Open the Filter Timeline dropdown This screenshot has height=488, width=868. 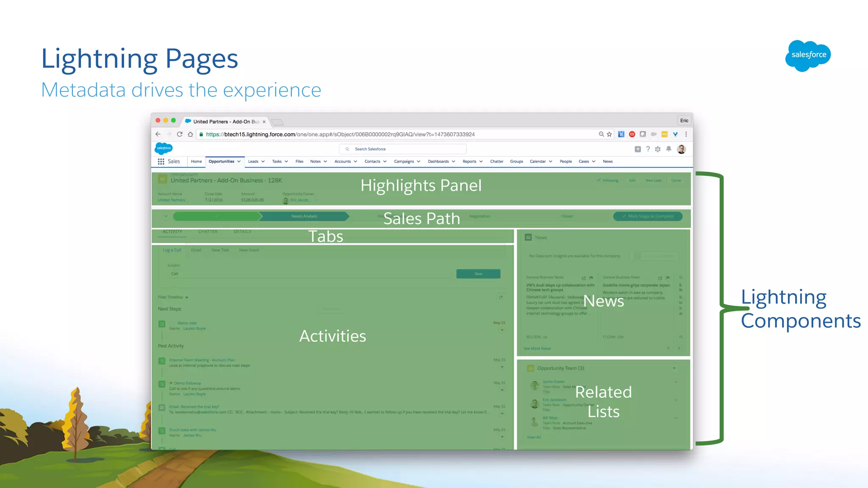(x=173, y=297)
